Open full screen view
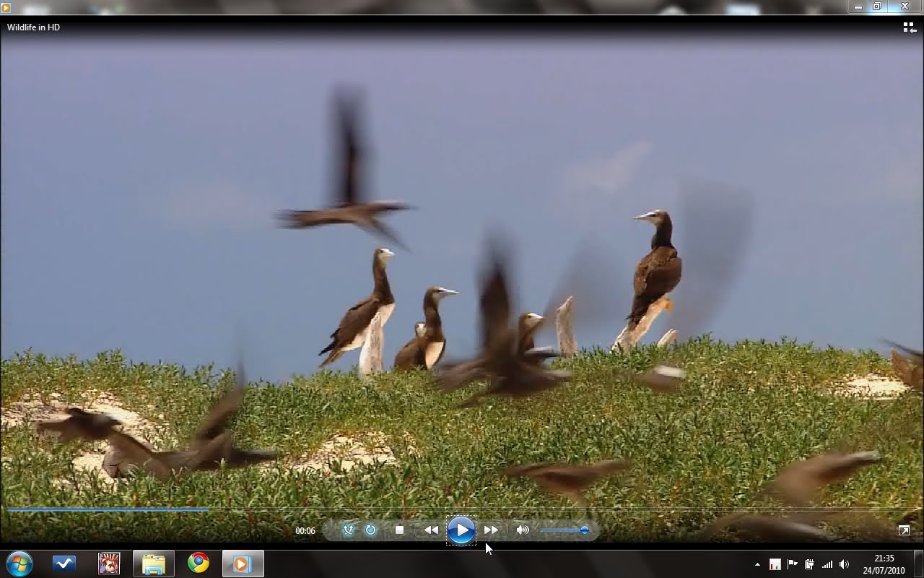 coord(904,530)
